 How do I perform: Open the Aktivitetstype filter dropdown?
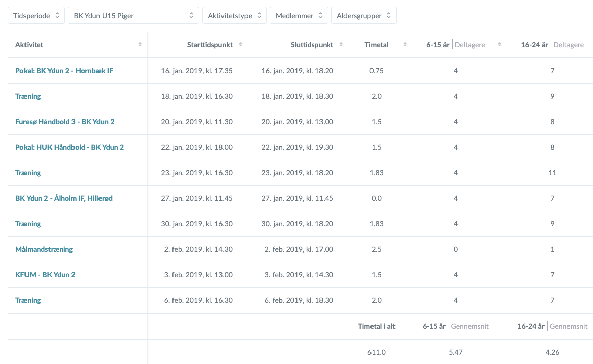(234, 16)
